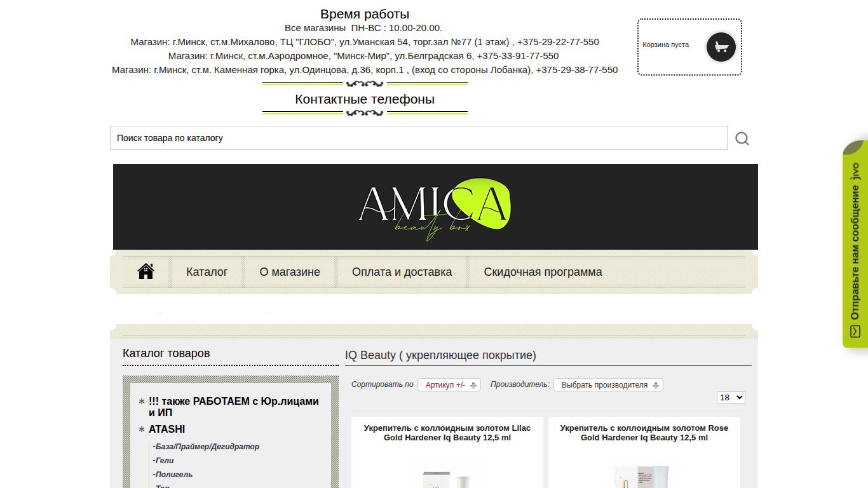Select the Полигель subcategory
Image resolution: width=868 pixels, height=488 pixels.
click(173, 475)
